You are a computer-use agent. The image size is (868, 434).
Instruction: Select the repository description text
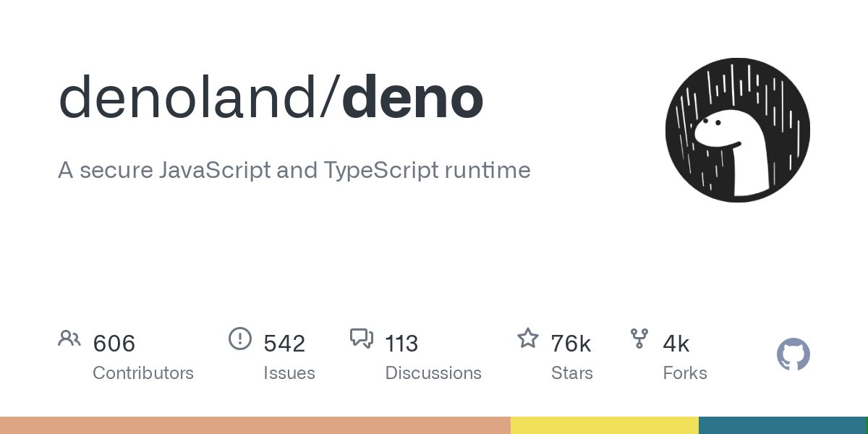pyautogui.click(x=294, y=170)
